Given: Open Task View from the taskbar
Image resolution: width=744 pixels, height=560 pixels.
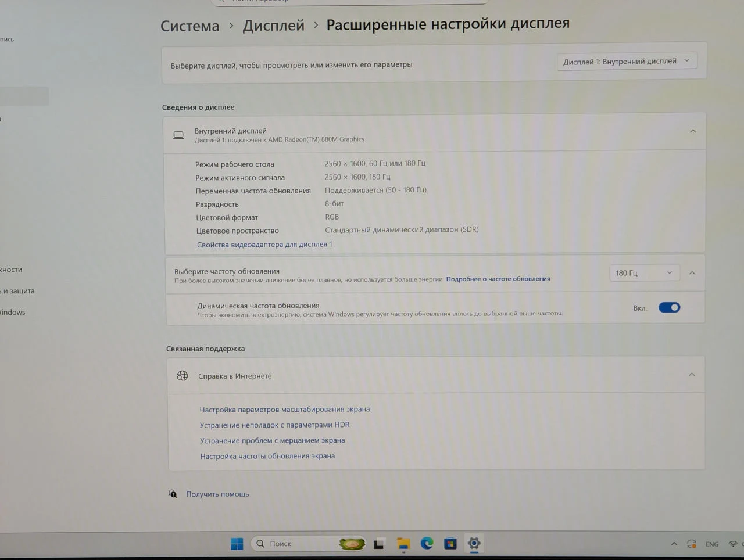Looking at the screenshot, I should pos(379,544).
